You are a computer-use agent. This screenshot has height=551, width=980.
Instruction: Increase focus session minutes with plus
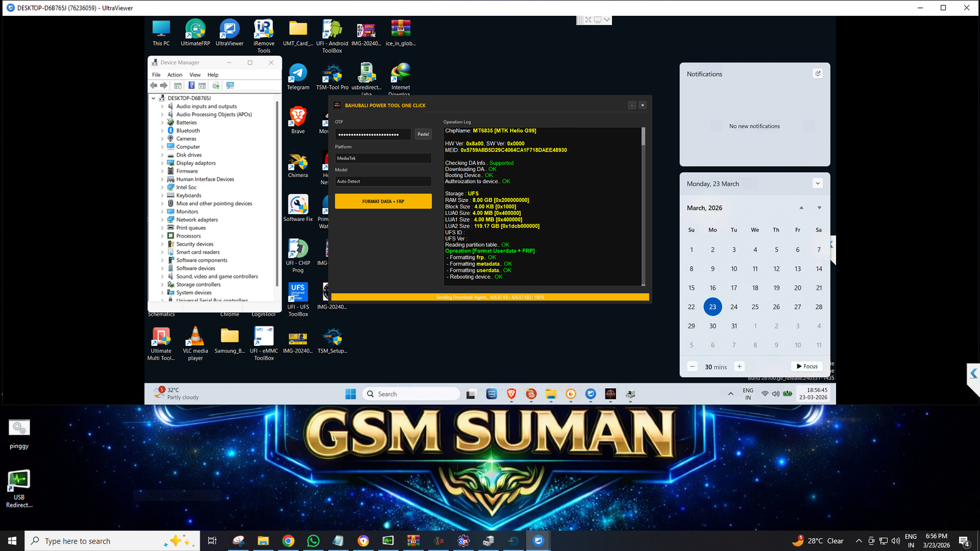[x=739, y=367]
